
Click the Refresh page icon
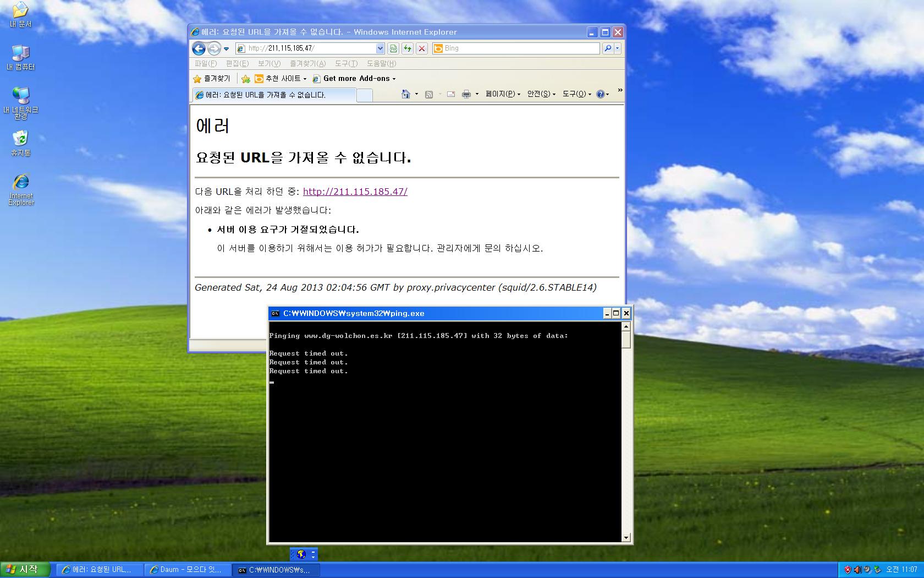coord(408,48)
